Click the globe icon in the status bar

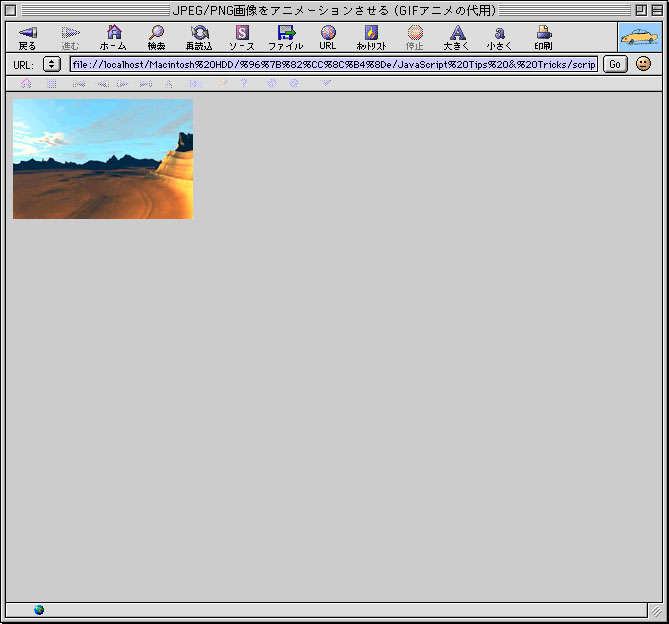pos(39,610)
